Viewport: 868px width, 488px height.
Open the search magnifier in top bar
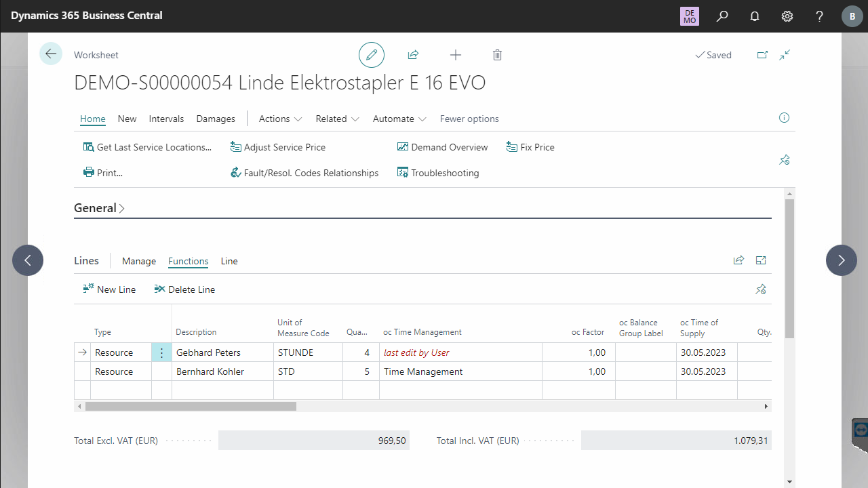(x=722, y=16)
